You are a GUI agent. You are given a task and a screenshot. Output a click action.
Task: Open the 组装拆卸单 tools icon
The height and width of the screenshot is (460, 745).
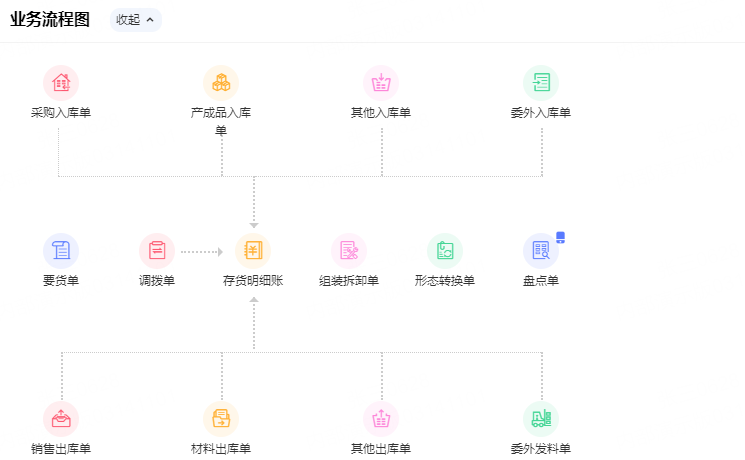(x=349, y=251)
